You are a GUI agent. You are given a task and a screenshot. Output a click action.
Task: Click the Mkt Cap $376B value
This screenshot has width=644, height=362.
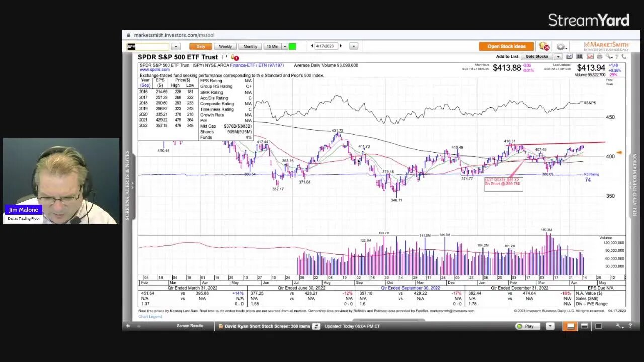(237, 126)
